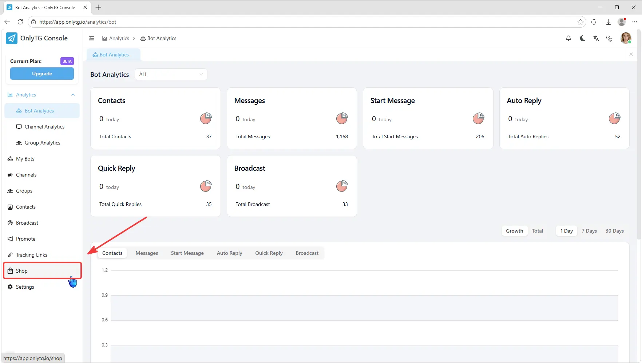642x364 pixels.
Task: Switch chart to Growth mode
Action: tap(515, 231)
